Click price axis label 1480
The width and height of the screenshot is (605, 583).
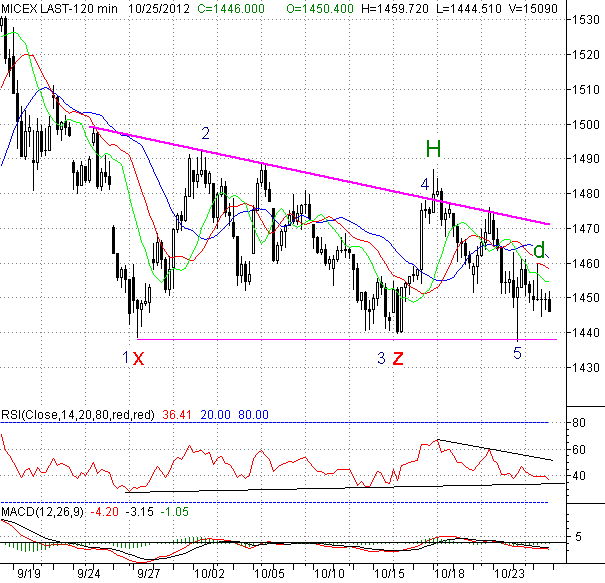(585, 193)
